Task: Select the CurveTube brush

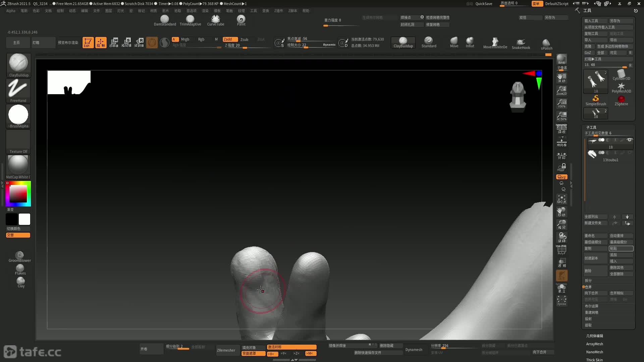Action: 216,20
